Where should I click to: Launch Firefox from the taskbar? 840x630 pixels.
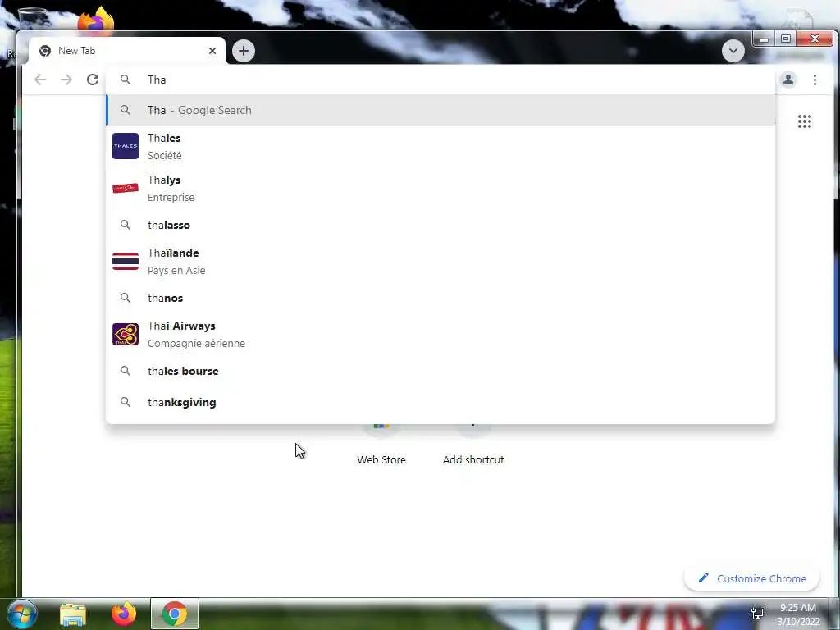[x=124, y=614]
